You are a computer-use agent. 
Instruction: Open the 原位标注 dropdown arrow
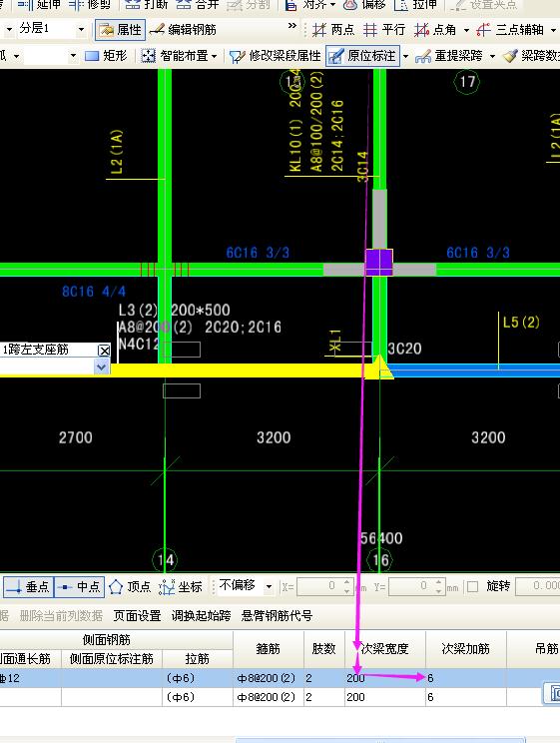pyautogui.click(x=405, y=56)
